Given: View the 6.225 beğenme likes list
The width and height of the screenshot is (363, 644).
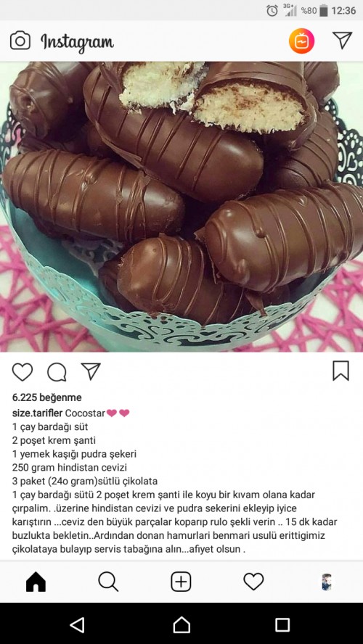Looking at the screenshot, I should point(47,397).
